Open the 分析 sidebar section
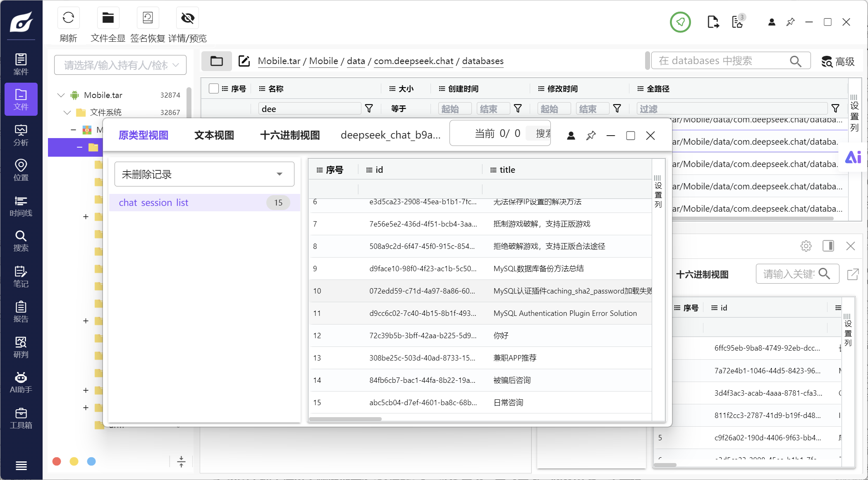 [x=21, y=135]
